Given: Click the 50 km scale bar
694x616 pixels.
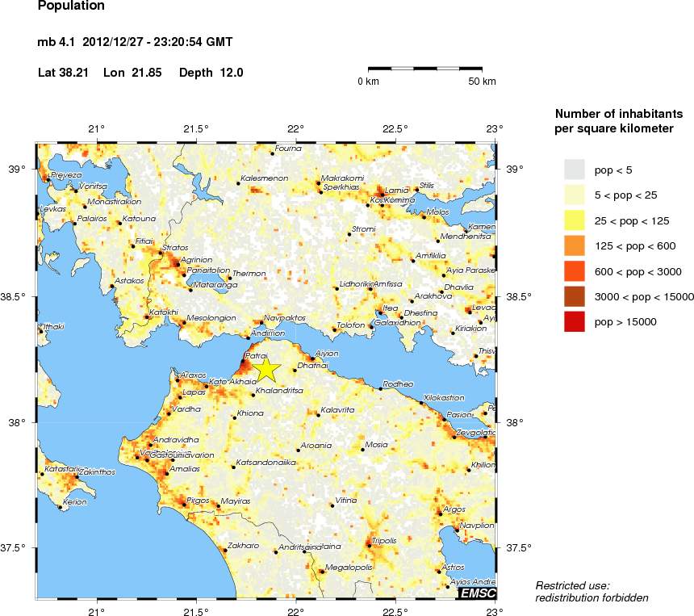Looking at the screenshot, I should 425,69.
